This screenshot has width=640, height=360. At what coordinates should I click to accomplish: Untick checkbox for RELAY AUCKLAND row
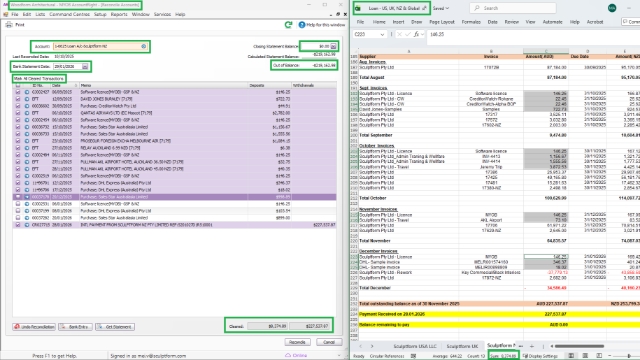[18, 148]
